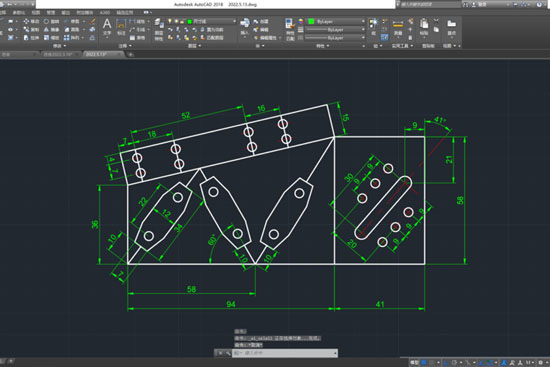
Task: Click the Insert block icon
Action: [x=244, y=24]
